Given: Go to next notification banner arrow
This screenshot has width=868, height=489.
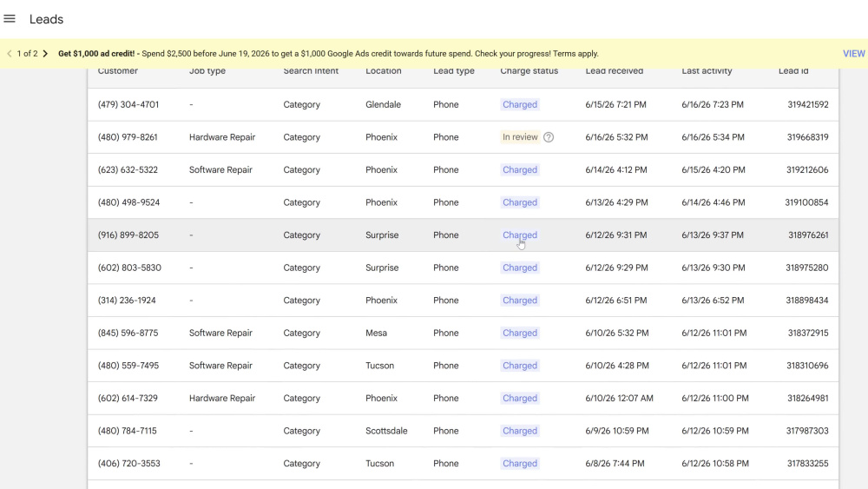Looking at the screenshot, I should 45,54.
